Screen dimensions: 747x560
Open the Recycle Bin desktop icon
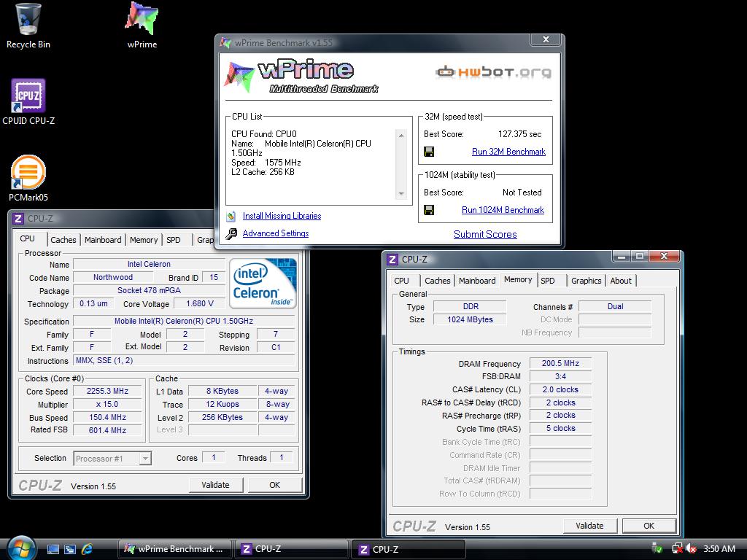coord(28,26)
